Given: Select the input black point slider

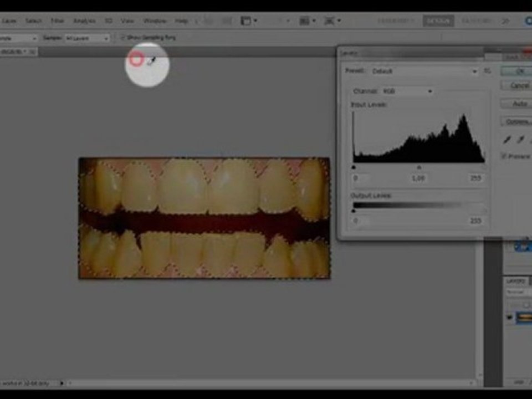Looking at the screenshot, I should [354, 167].
